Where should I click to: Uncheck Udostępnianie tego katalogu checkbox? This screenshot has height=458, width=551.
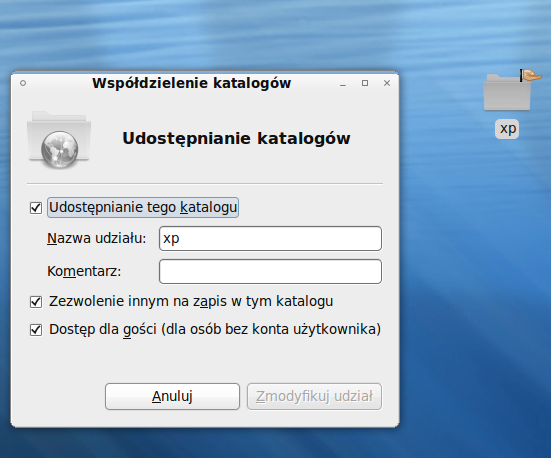pyautogui.click(x=36, y=208)
